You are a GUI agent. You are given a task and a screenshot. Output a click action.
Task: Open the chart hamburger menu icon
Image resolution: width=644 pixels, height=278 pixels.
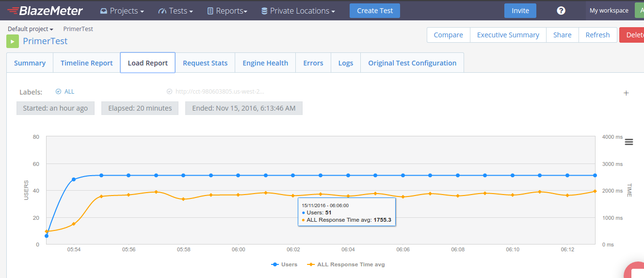629,142
